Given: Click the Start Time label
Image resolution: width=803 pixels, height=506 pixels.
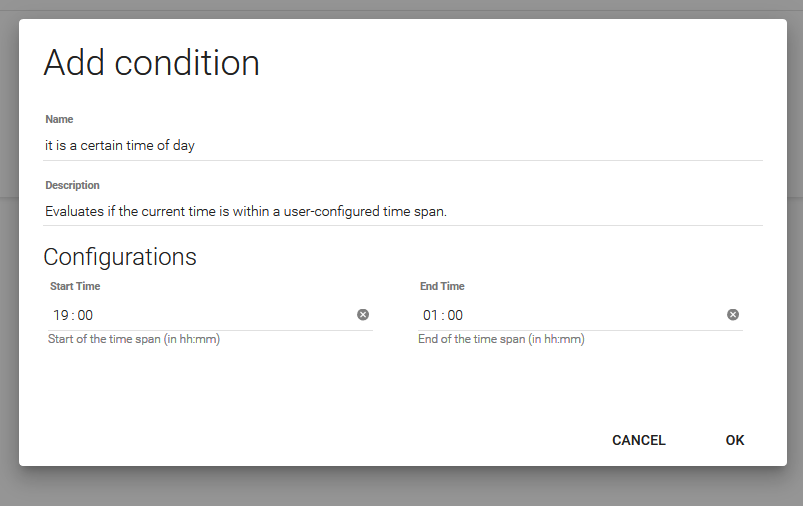Looking at the screenshot, I should [x=75, y=287].
